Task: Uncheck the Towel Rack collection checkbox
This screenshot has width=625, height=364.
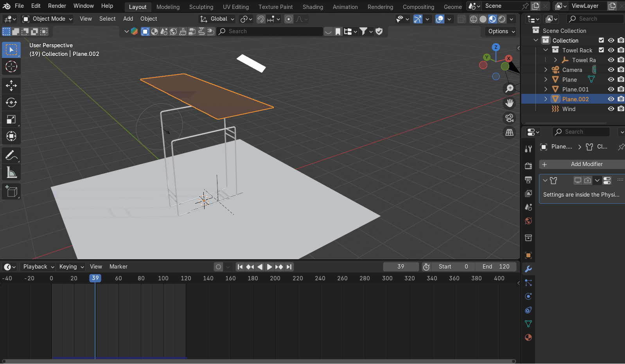Action: tap(601, 50)
